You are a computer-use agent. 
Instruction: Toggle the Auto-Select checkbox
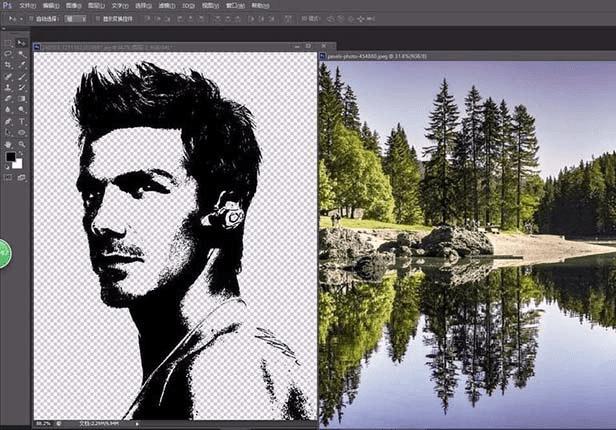coord(31,19)
